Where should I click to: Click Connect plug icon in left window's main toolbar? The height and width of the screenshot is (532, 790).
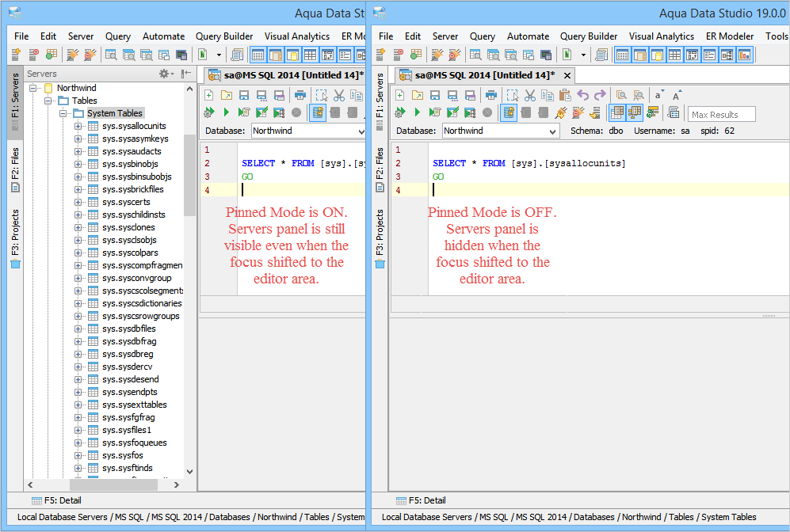coord(73,55)
